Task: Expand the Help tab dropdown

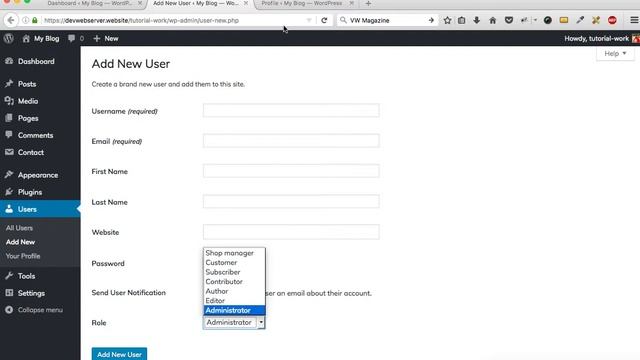Action: (615, 53)
